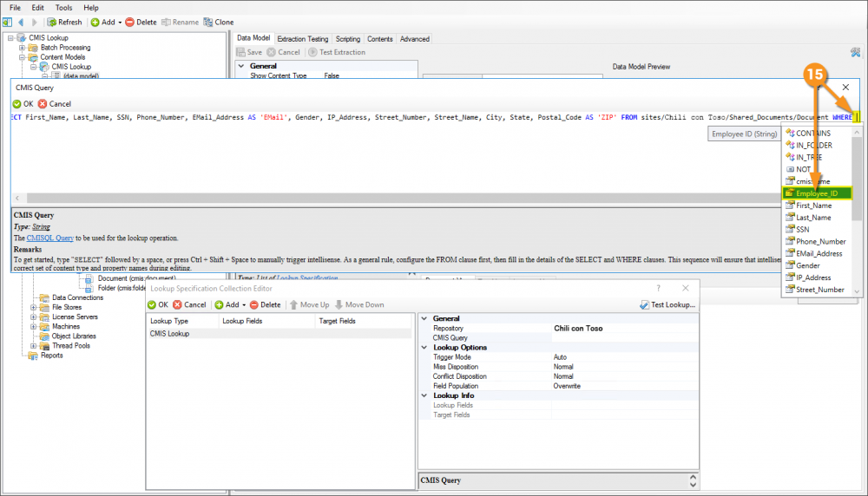
Task: Click Rename in the main toolbar
Action: click(180, 23)
